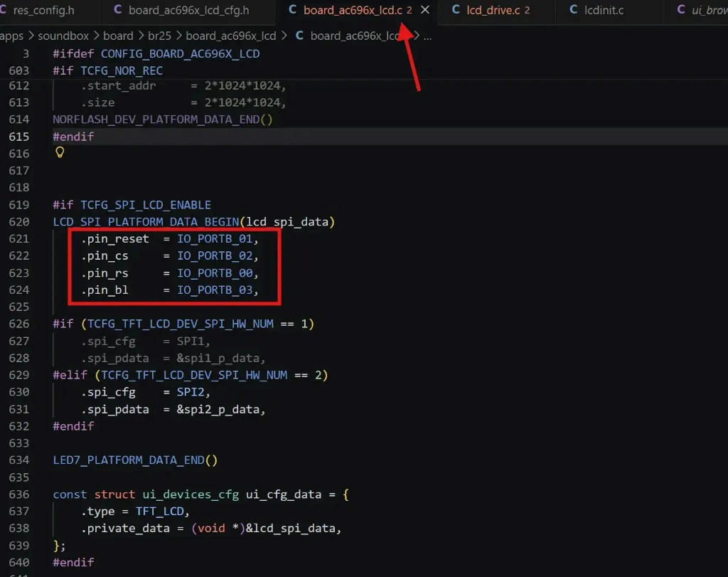
Task: Click the IO_PORTB_00 constant
Action: [x=215, y=273]
